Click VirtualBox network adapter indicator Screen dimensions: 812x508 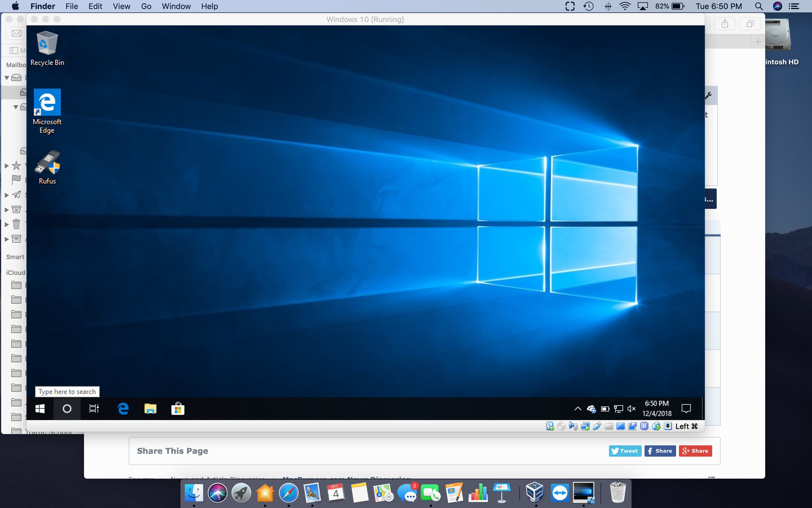click(x=585, y=426)
